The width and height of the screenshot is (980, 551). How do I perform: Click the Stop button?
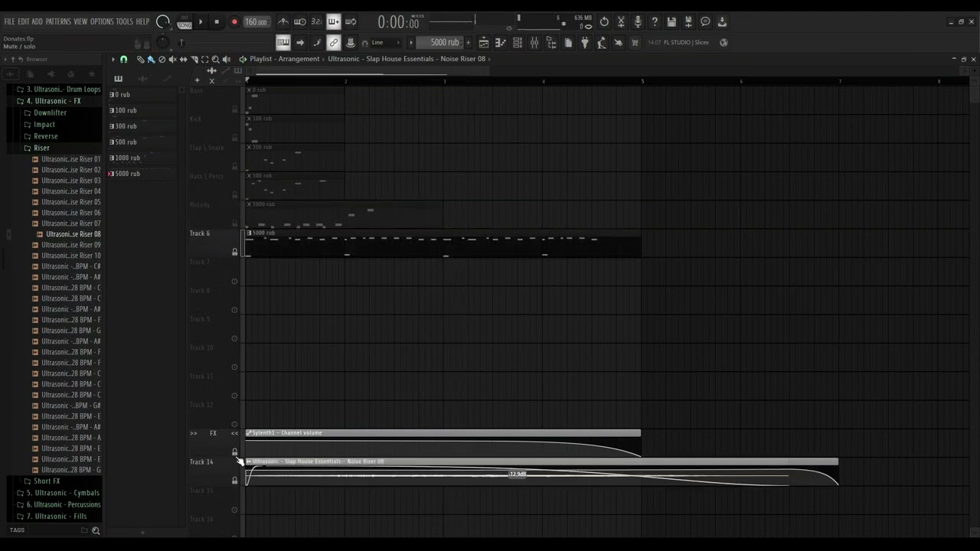[x=217, y=21]
